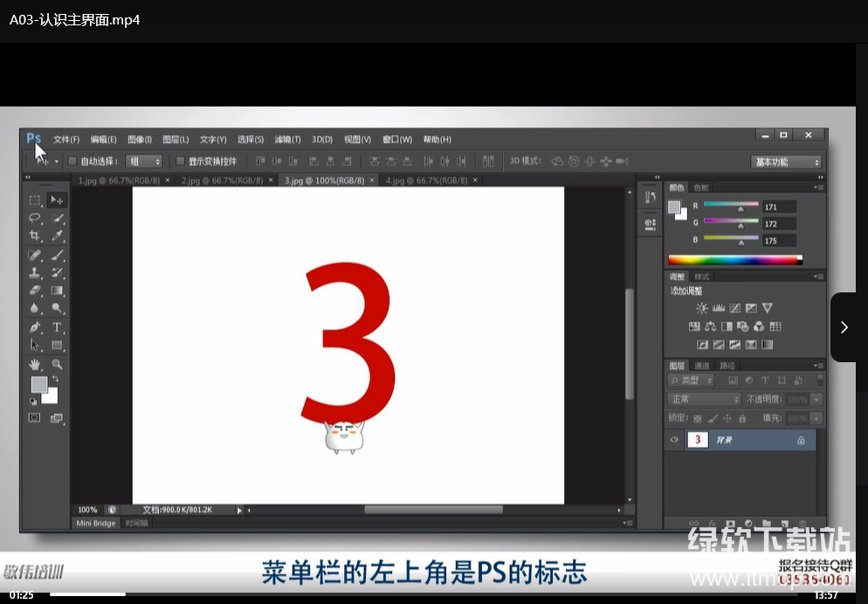Check the 显示变换控件 checkbox
Viewport: 868px width, 604px height.
pyautogui.click(x=181, y=161)
